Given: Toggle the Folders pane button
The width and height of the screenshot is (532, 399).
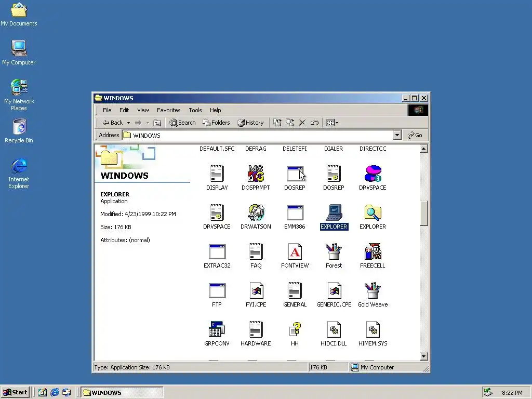Looking at the screenshot, I should tap(216, 123).
